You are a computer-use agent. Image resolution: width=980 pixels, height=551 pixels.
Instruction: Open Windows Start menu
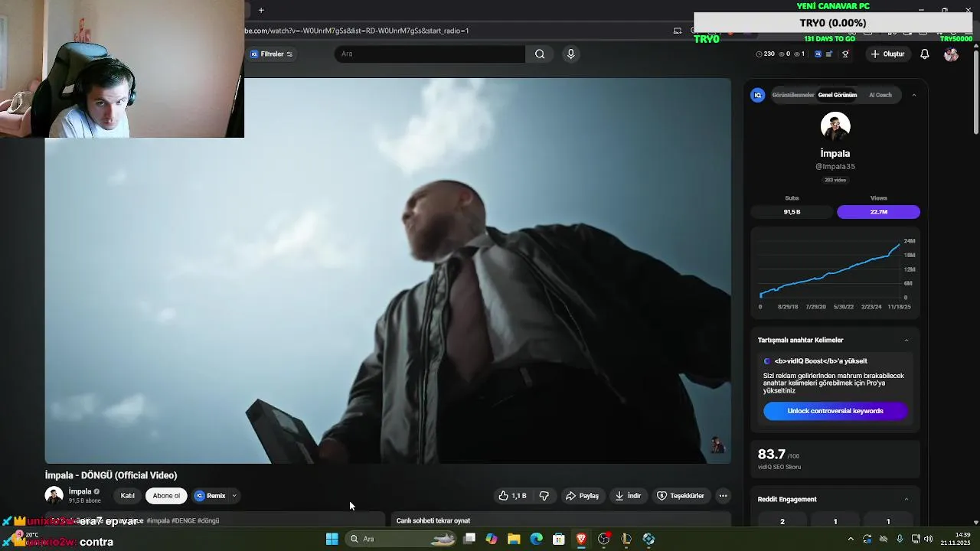click(x=332, y=539)
